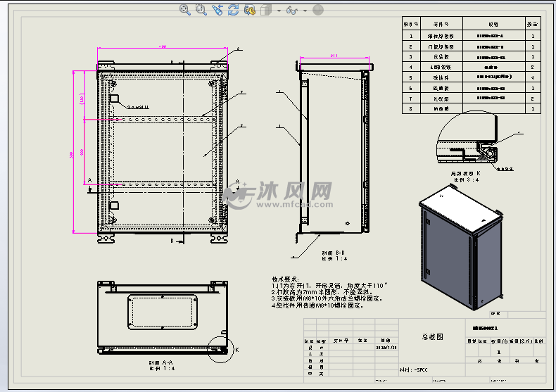Screen dimensions: 556x392
Task: Select BOM table row number 1
Action: pyautogui.click(x=472, y=36)
